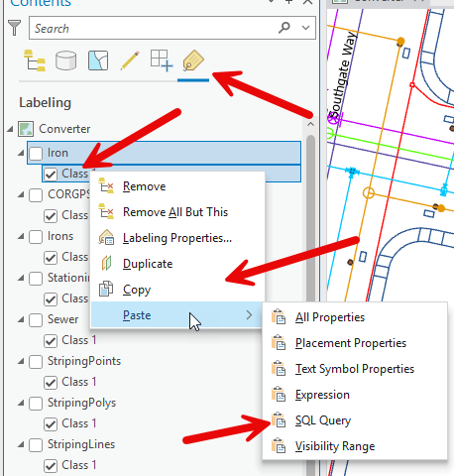This screenshot has height=476, width=454.
Task: Collapse the StripingPolys layer node
Action: point(21,403)
